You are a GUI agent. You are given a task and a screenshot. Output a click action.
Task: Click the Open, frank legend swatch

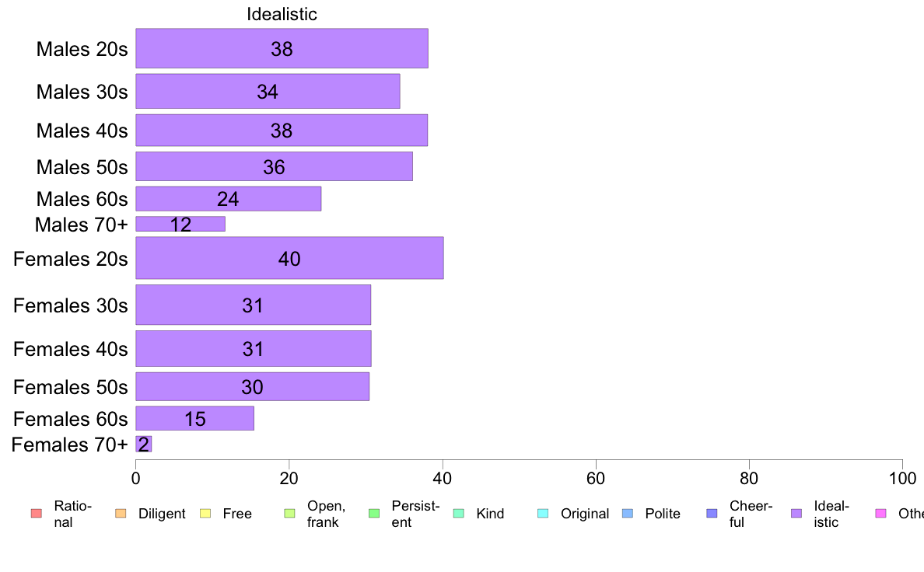pos(289,514)
